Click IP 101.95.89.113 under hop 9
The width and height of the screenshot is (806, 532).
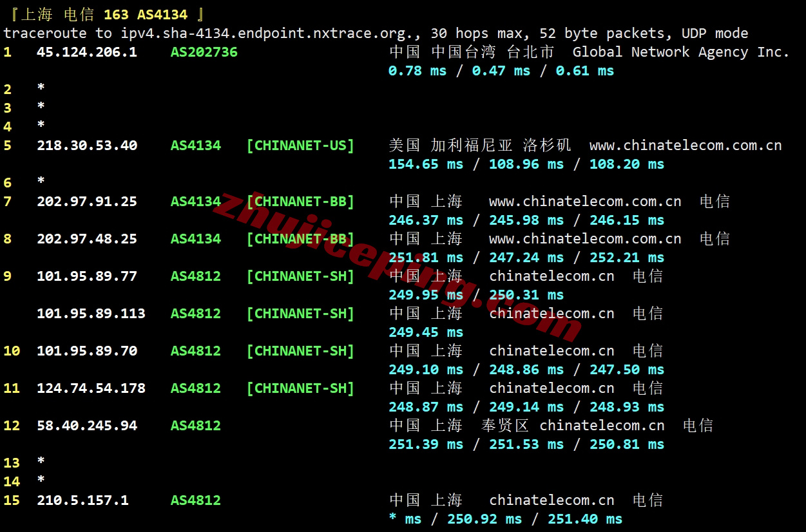point(91,313)
